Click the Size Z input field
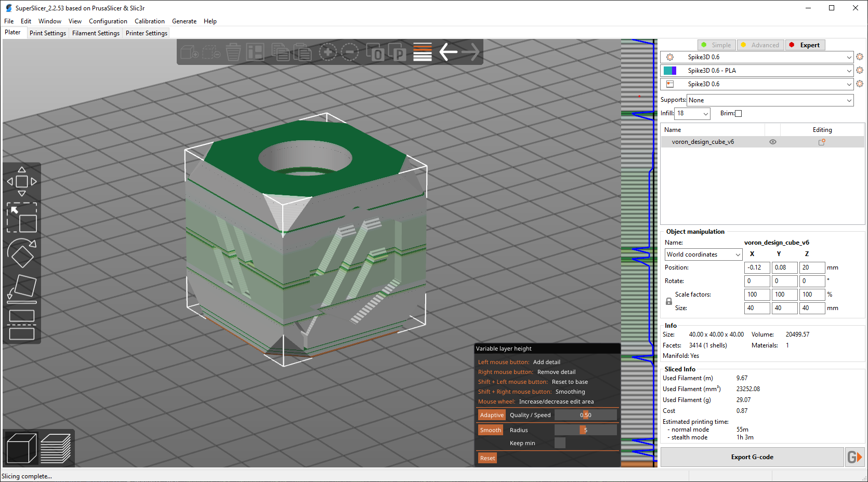This screenshot has width=868, height=482. [x=812, y=308]
